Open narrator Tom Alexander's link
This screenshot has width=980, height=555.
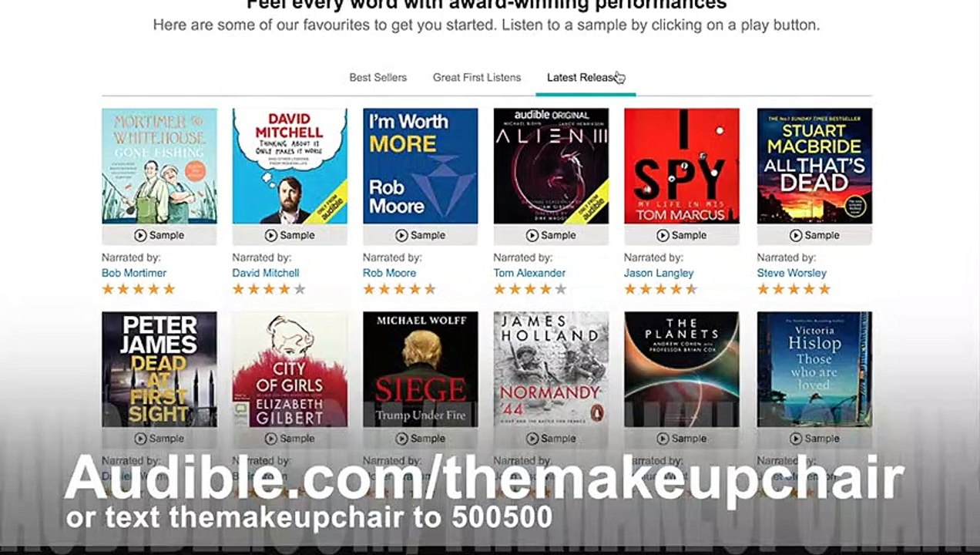click(x=529, y=273)
